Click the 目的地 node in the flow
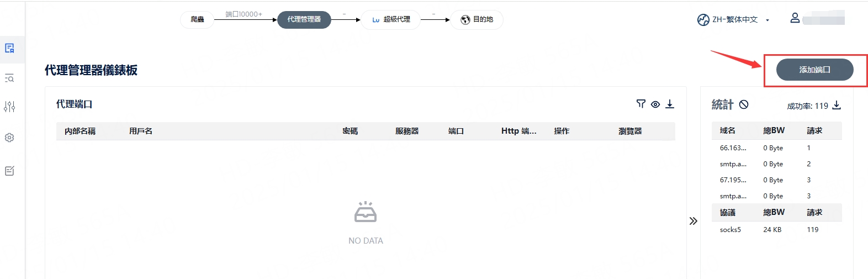The image size is (868, 279). click(x=477, y=19)
